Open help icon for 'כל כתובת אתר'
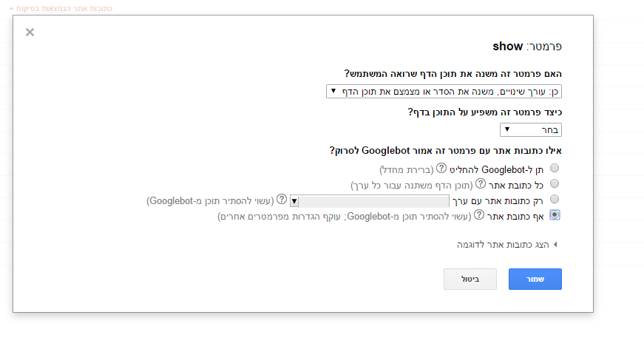This screenshot has width=644, height=349. point(481,183)
